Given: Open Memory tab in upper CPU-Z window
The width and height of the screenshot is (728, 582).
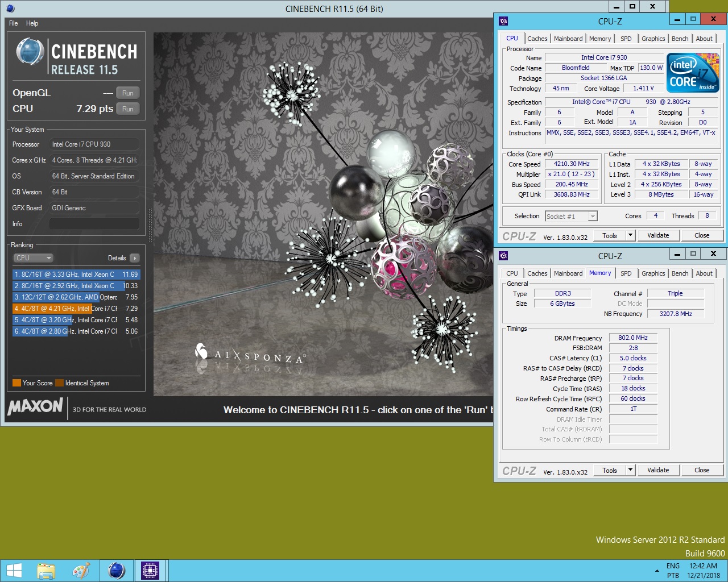Looking at the screenshot, I should tap(600, 39).
